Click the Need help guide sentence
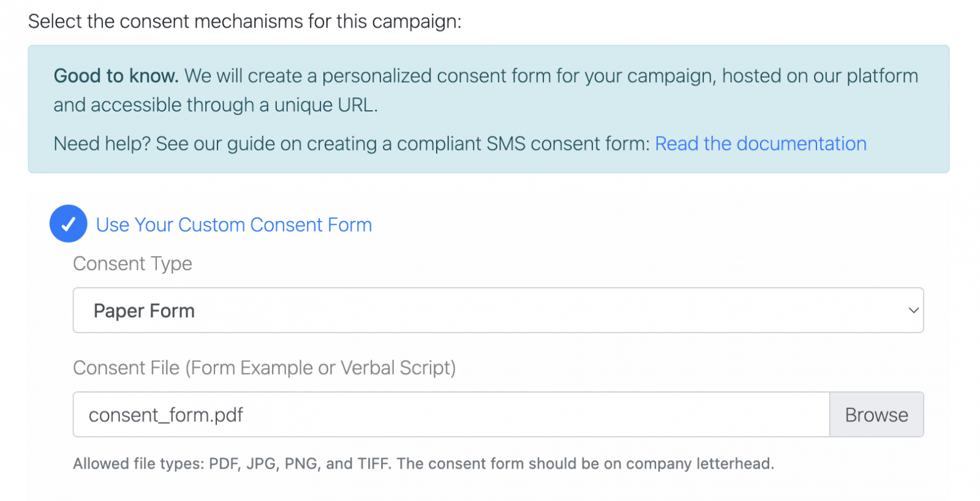980x501 pixels. [352, 143]
